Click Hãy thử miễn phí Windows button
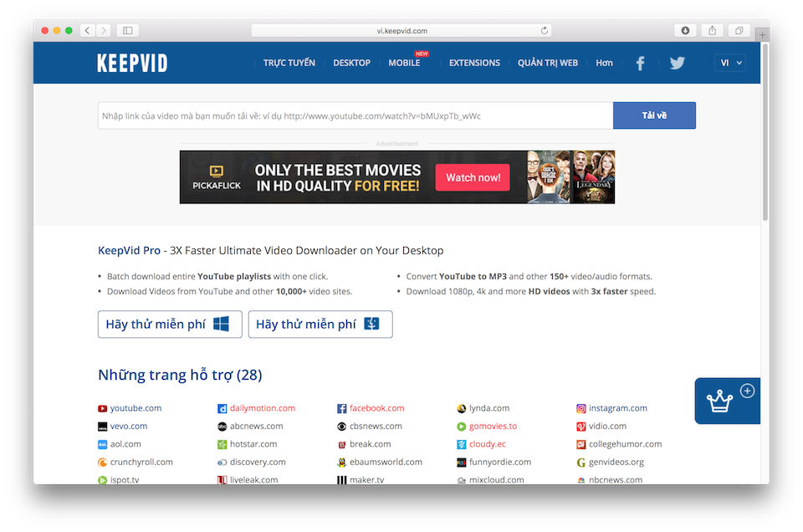 coord(170,324)
